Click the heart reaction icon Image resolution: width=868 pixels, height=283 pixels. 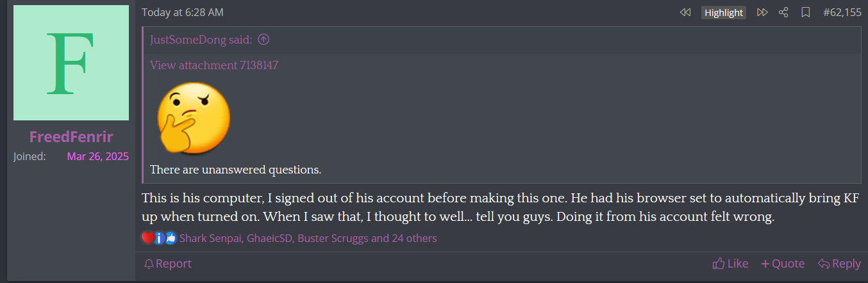pos(147,238)
